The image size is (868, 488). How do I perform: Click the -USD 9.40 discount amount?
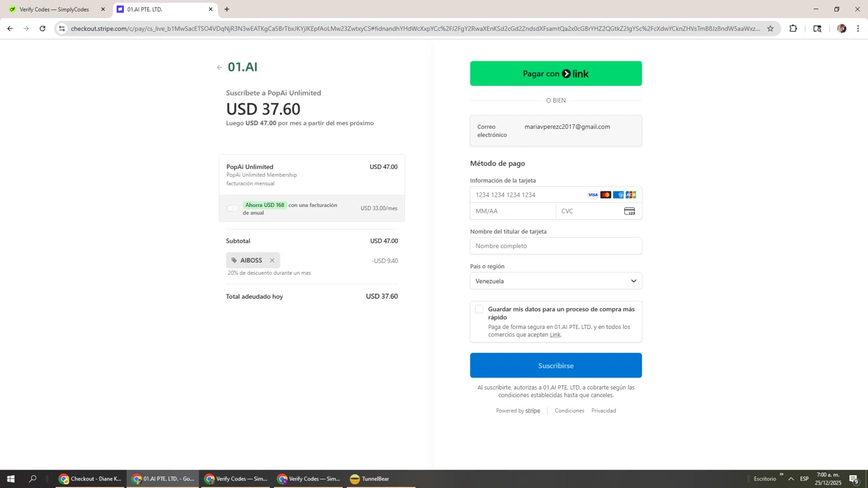tap(385, 261)
